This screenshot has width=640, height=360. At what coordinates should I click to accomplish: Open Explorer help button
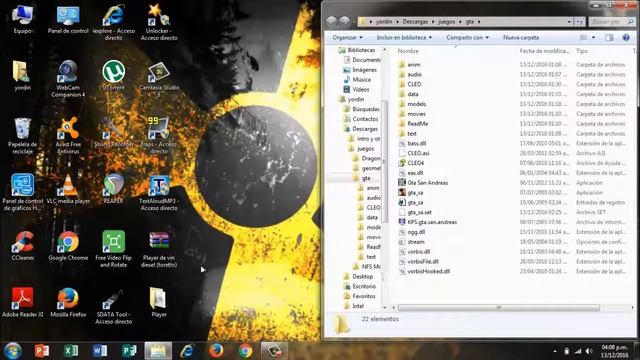(x=626, y=38)
